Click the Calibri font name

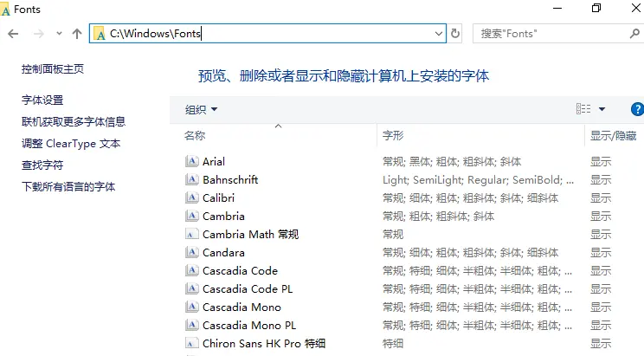[218, 197]
